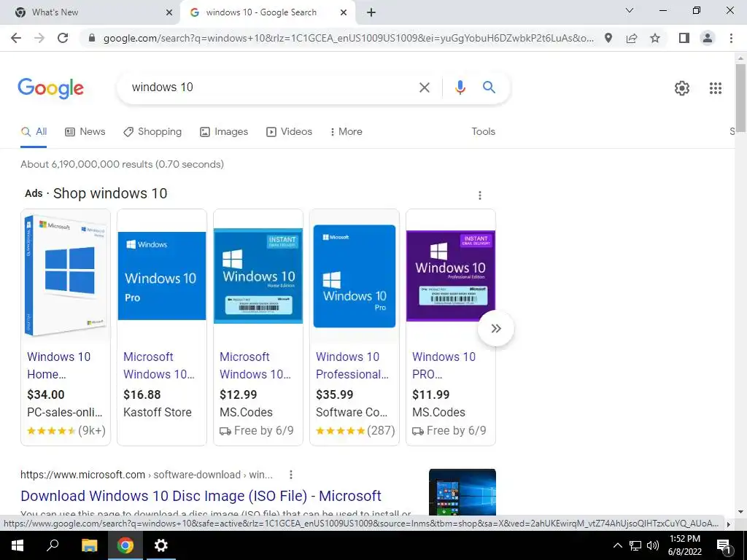Open the Windows notification center
The width and height of the screenshot is (747, 560).
[x=724, y=545]
